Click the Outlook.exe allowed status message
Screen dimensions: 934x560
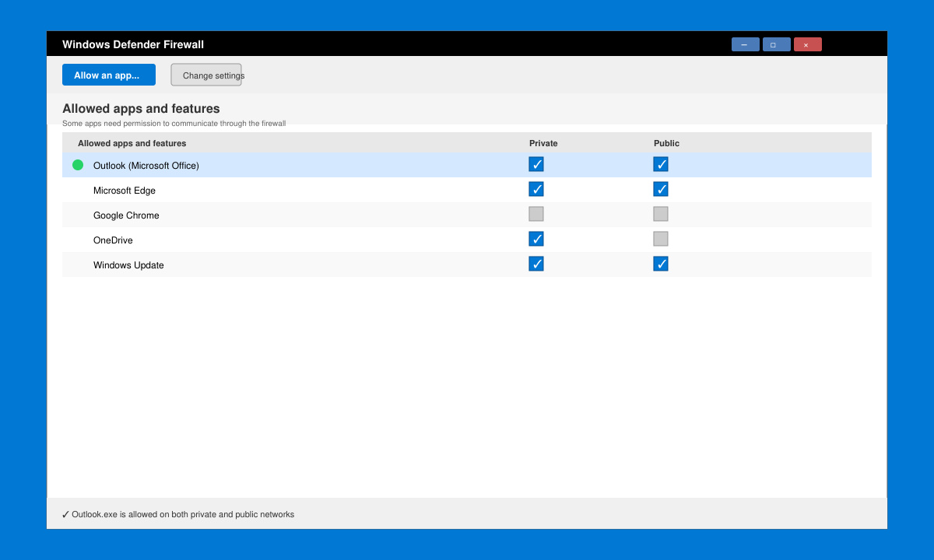(178, 514)
